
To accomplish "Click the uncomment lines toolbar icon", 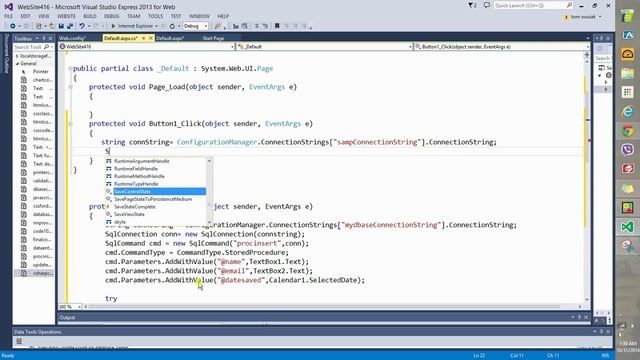I will pyautogui.click(x=265, y=26).
